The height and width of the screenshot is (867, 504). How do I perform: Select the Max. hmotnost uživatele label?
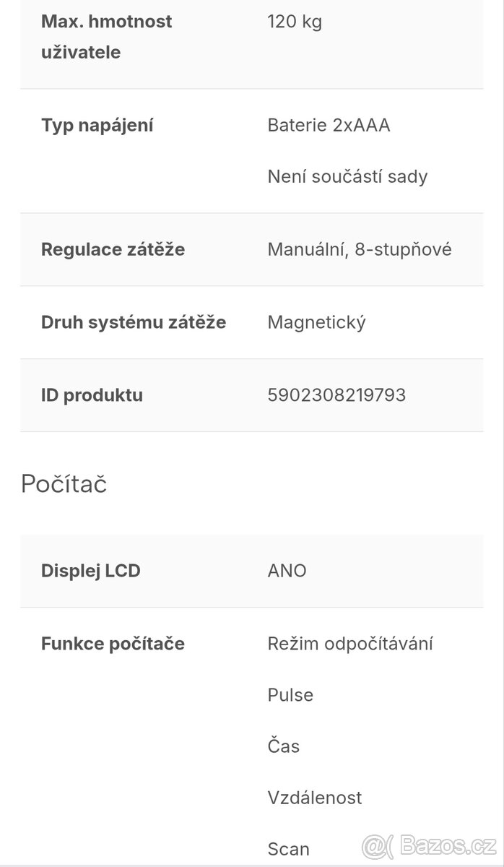click(106, 37)
